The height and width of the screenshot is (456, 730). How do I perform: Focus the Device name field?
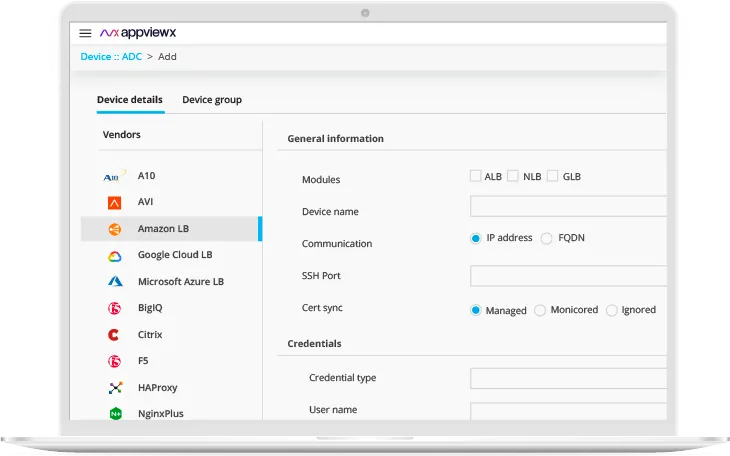point(568,206)
